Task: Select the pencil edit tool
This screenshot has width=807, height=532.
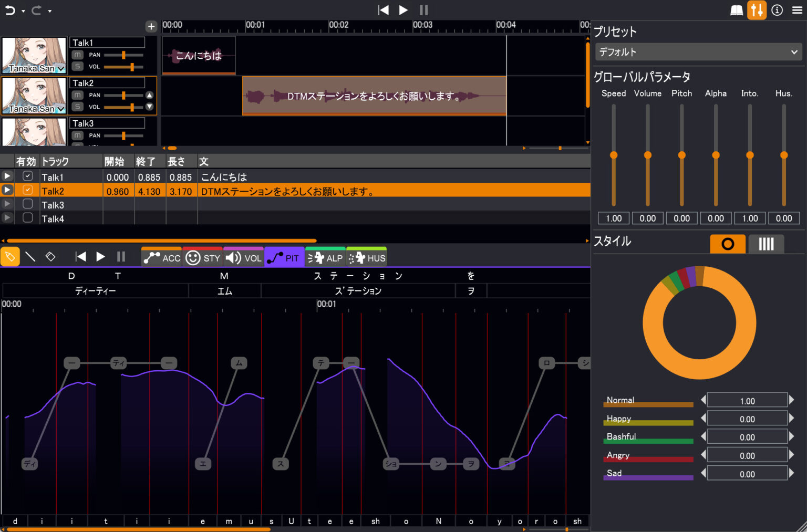Action: pyautogui.click(x=10, y=257)
